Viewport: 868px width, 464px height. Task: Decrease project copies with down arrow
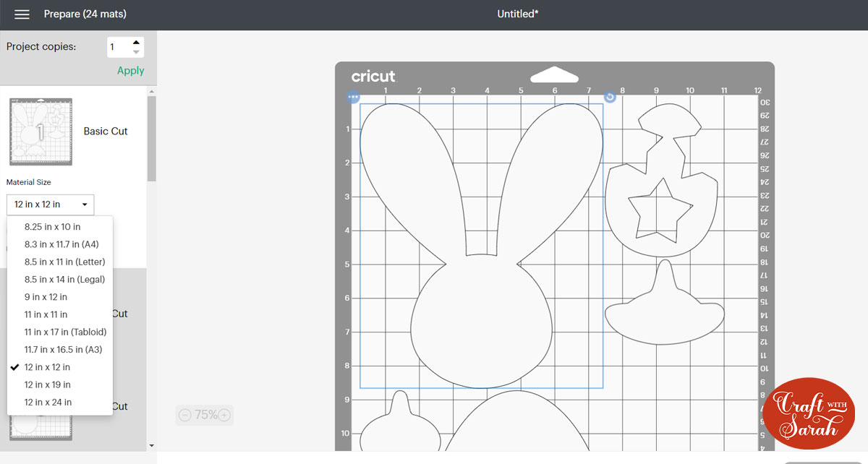pos(136,52)
